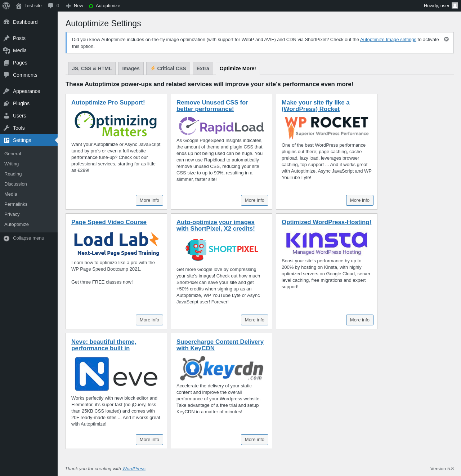Open the Neve beautiful theme heading link
Image resolution: width=461 pixels, height=476 pixels.
point(104,345)
